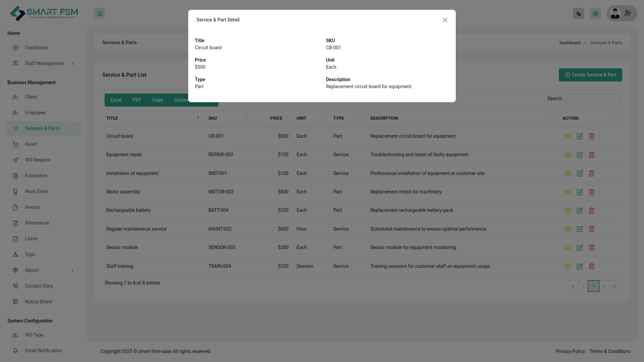Edit the Equipment repair row

580,155
